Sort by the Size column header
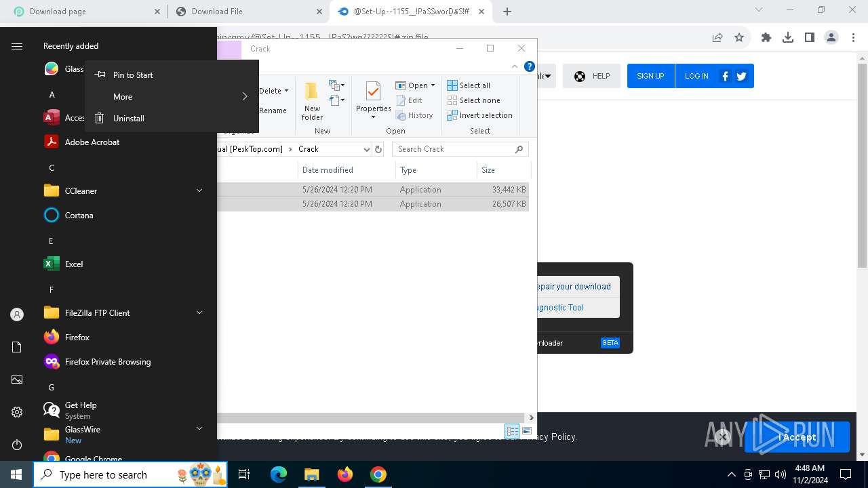 coord(504,170)
